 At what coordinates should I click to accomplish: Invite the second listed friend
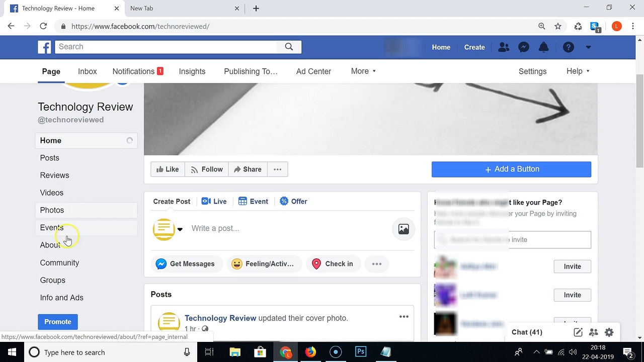point(572,295)
